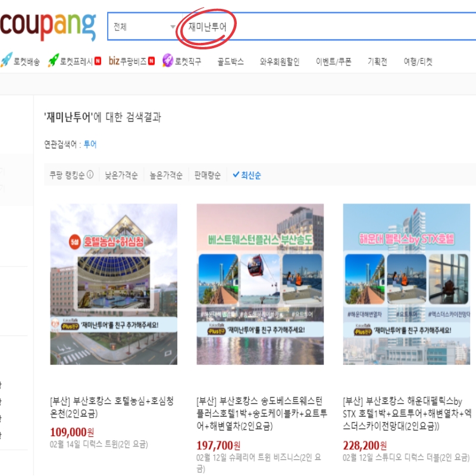Viewport: 476px width, 476px height.
Task: Open the 여행/티켓 menu
Action: (x=418, y=62)
